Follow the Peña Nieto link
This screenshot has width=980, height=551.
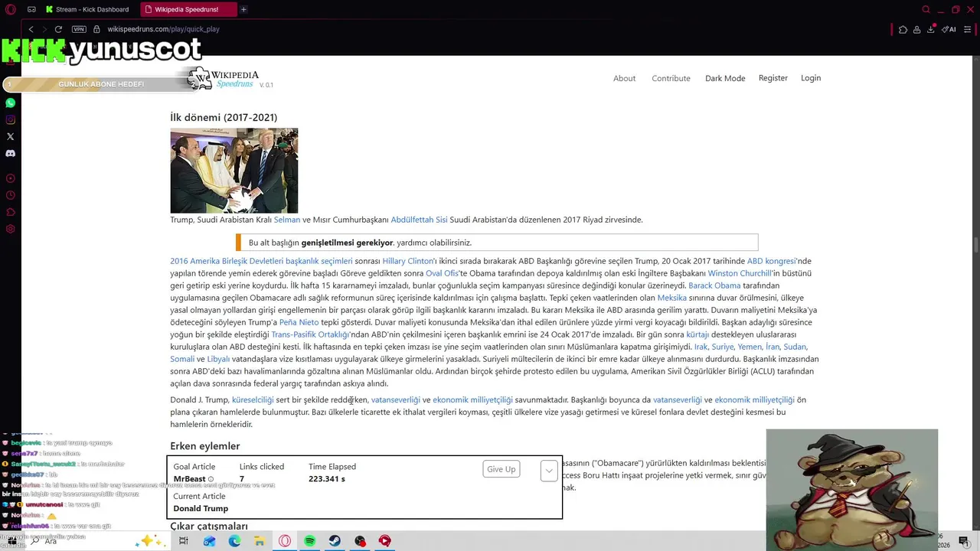click(x=299, y=322)
